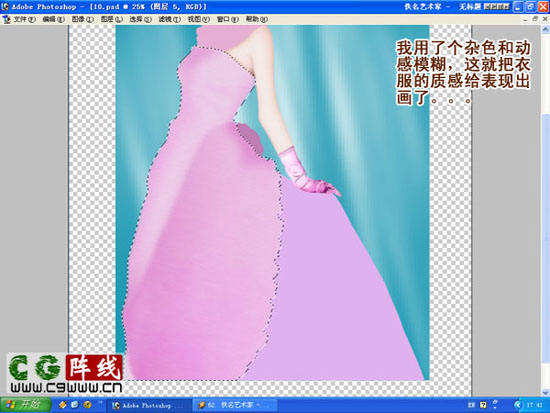Image resolution: width=550 pixels, height=413 pixels.
Task: Minimize the Photoshop application window
Action: (x=518, y=7)
